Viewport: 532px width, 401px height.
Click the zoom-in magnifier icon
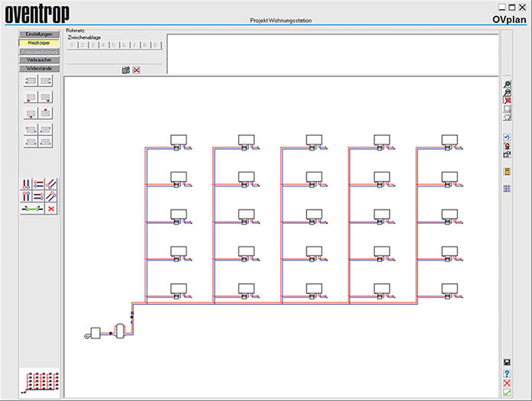point(508,85)
